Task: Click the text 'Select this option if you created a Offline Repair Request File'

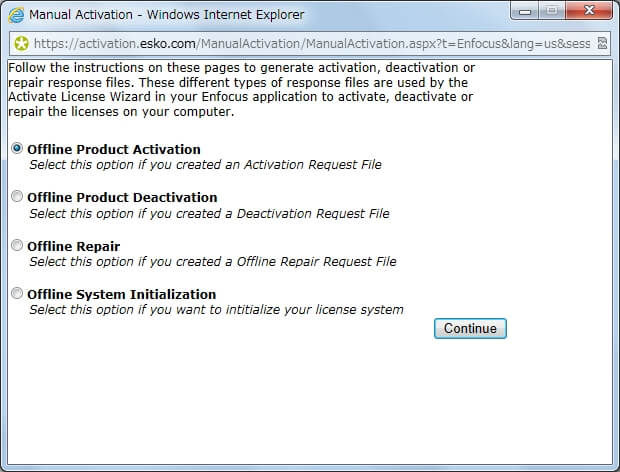Action: 213,262
